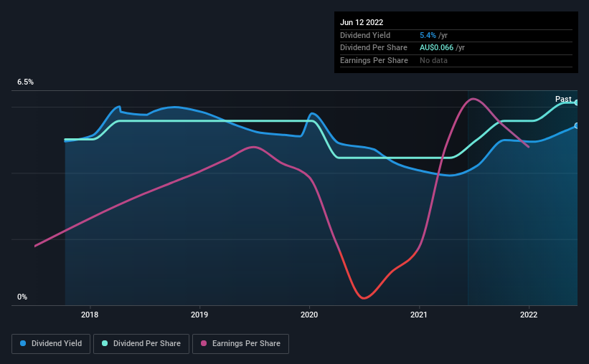The height and width of the screenshot is (364, 589).
Task: Click the teal Dividend Per Share legend dot
Action: (105, 343)
